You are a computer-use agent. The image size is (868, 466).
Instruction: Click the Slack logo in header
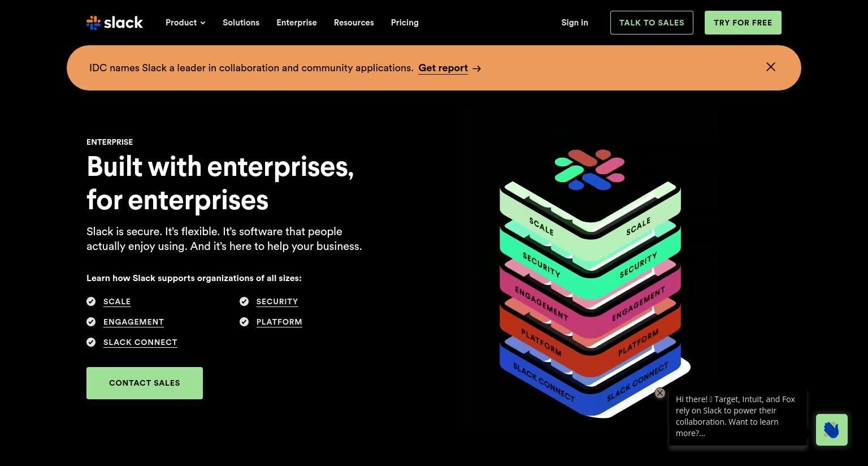(x=115, y=23)
